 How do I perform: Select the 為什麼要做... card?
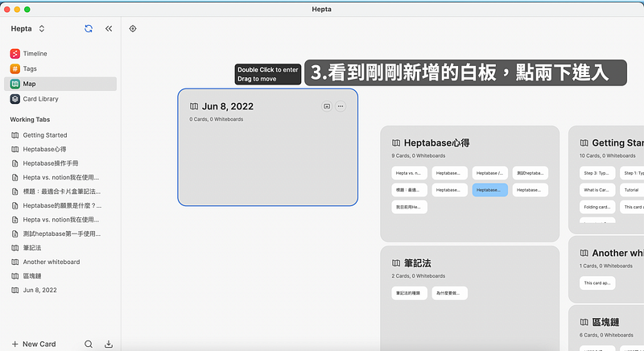tap(449, 293)
